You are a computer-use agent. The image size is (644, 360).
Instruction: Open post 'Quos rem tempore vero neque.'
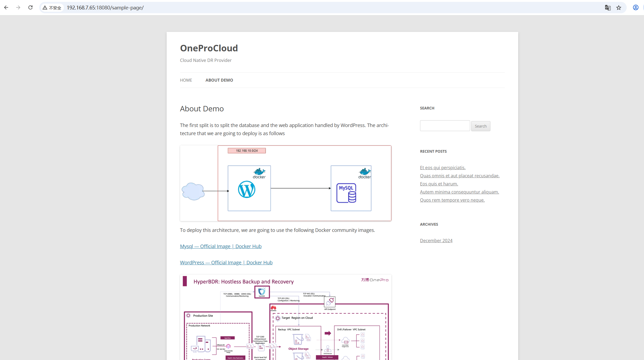452,200
